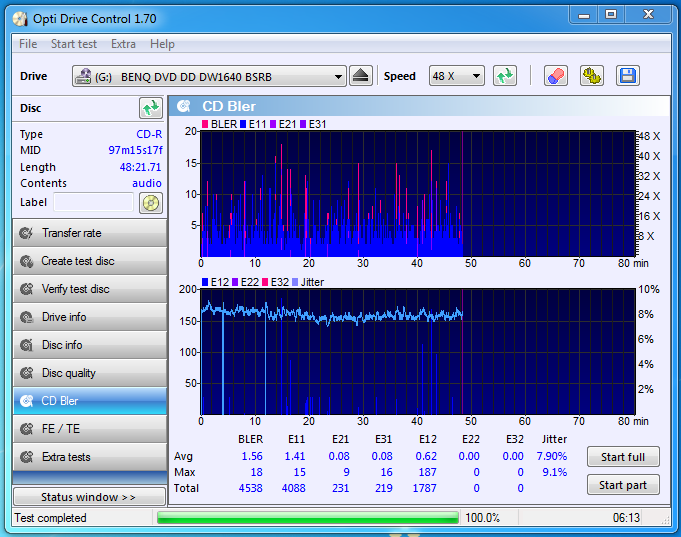This screenshot has height=537, width=681.
Task: Open the Extra menu
Action: point(123,44)
